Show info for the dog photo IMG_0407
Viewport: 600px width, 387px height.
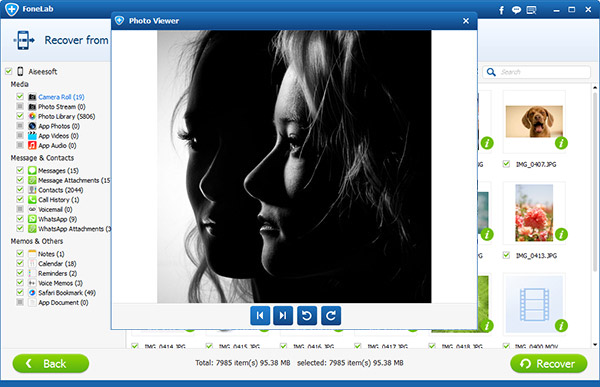(x=561, y=143)
